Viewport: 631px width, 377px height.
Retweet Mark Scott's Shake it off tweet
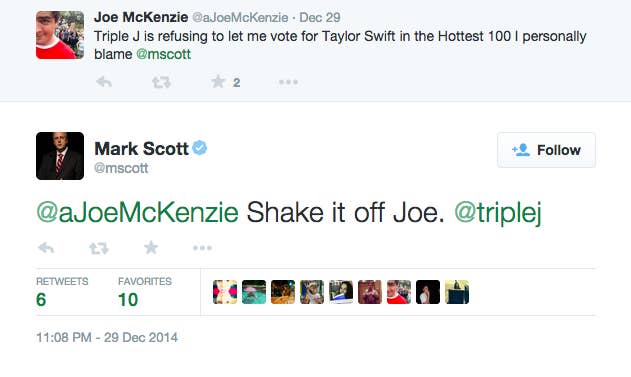99,248
